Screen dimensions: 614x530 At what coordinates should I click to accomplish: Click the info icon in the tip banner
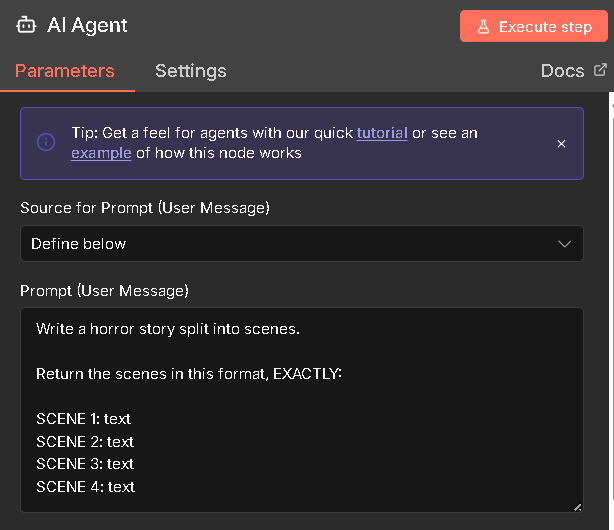coord(46,143)
